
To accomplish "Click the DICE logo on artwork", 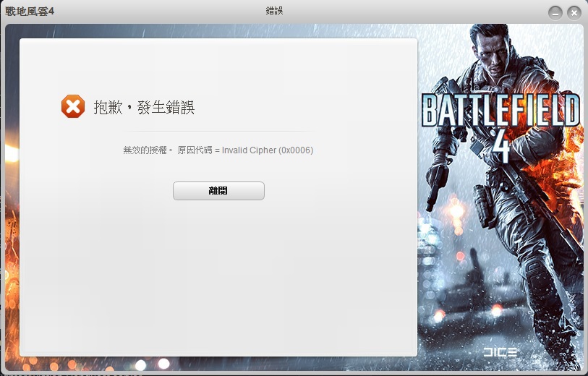I will point(500,351).
